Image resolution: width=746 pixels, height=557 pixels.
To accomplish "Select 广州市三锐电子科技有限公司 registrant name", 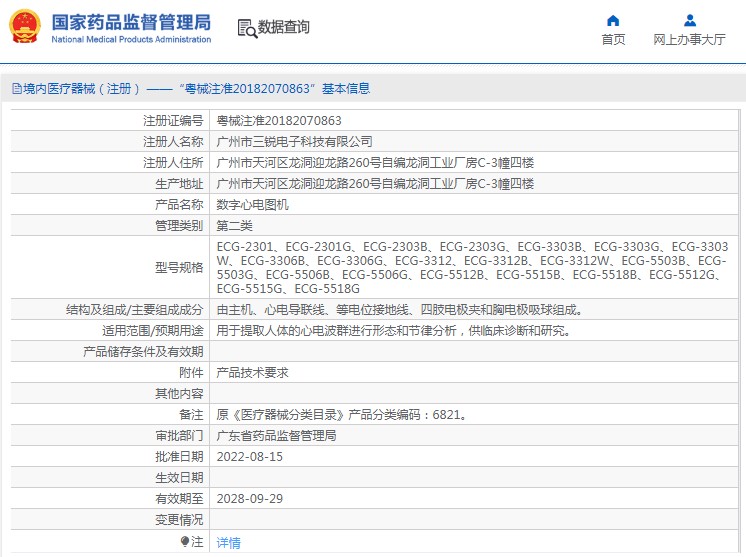I will pos(294,142).
